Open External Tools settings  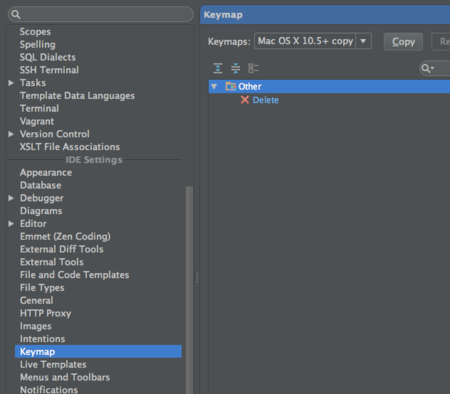pyautogui.click(x=52, y=262)
